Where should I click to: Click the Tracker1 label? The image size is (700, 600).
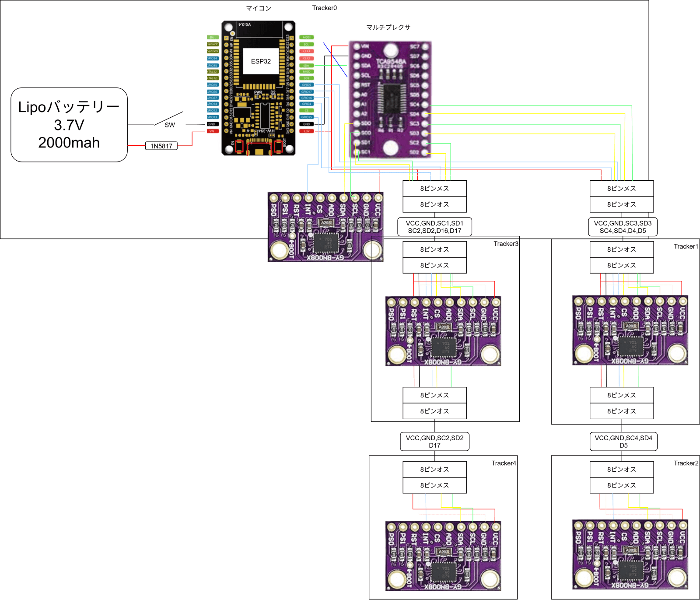(686, 246)
